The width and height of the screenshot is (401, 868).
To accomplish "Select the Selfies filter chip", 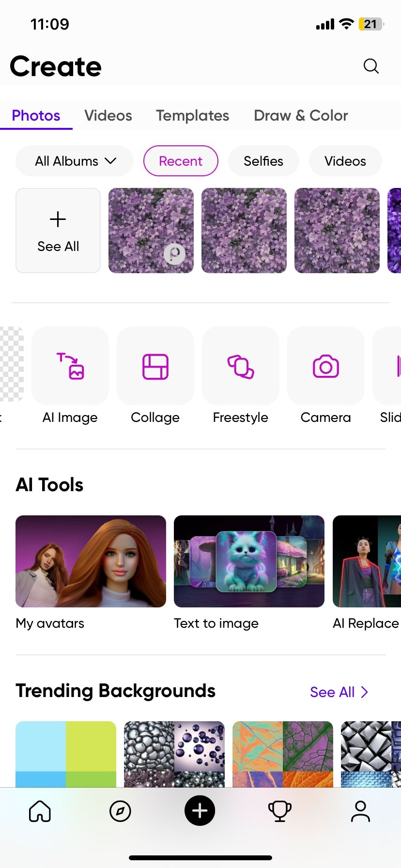I will point(263,161).
